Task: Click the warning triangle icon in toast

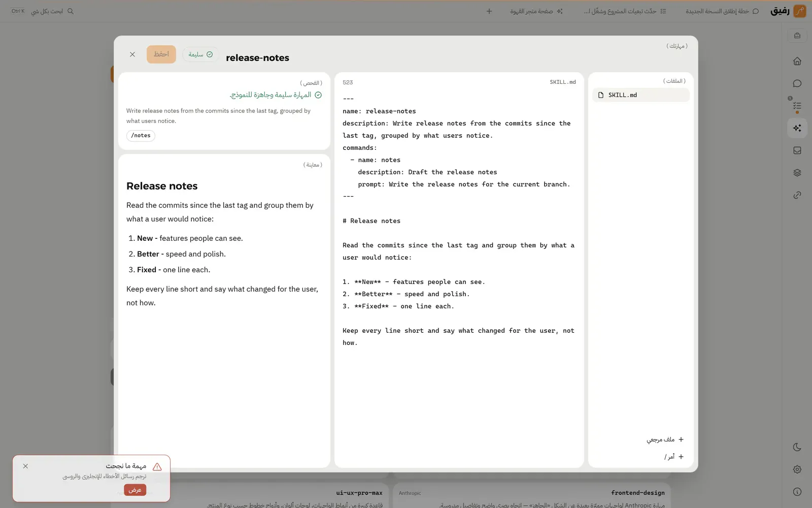Action: (x=157, y=466)
